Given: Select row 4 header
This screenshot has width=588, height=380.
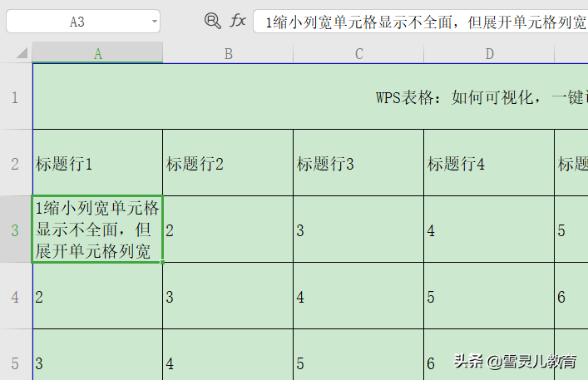Looking at the screenshot, I should click(16, 296).
